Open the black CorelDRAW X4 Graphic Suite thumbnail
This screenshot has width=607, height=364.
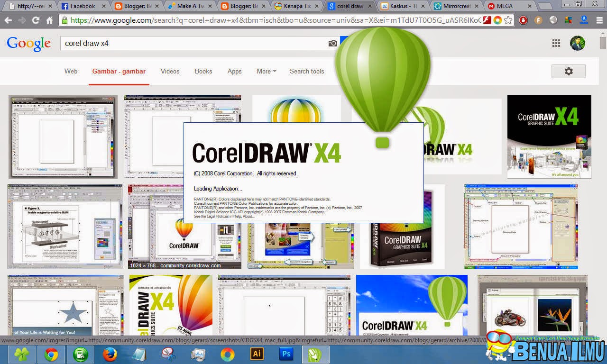549,136
